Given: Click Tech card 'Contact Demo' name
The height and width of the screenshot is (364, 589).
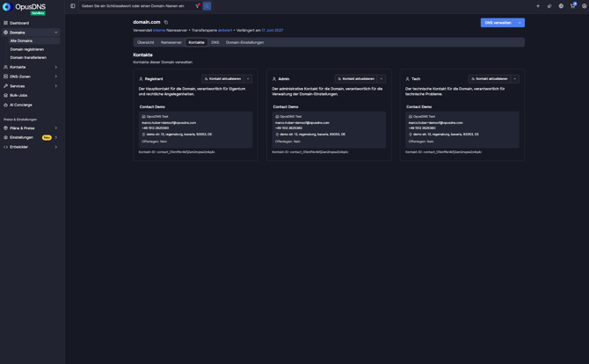Looking at the screenshot, I should [x=418, y=106].
